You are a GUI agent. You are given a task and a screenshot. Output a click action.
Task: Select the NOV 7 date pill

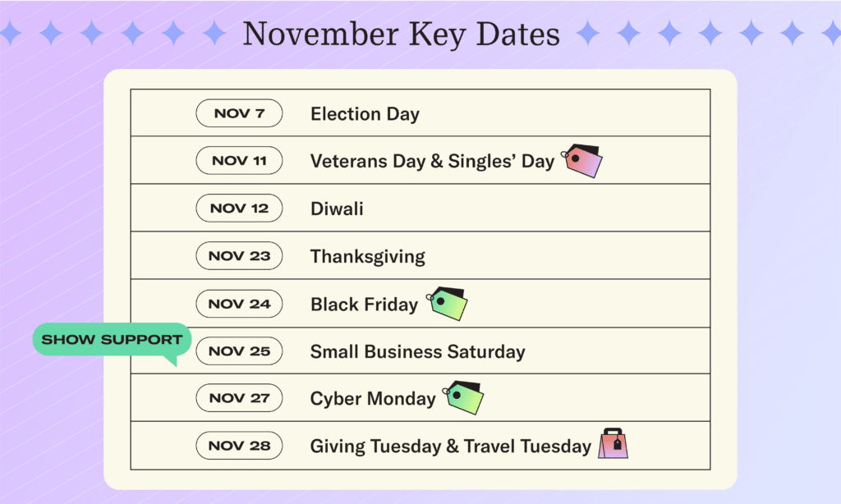(x=239, y=113)
